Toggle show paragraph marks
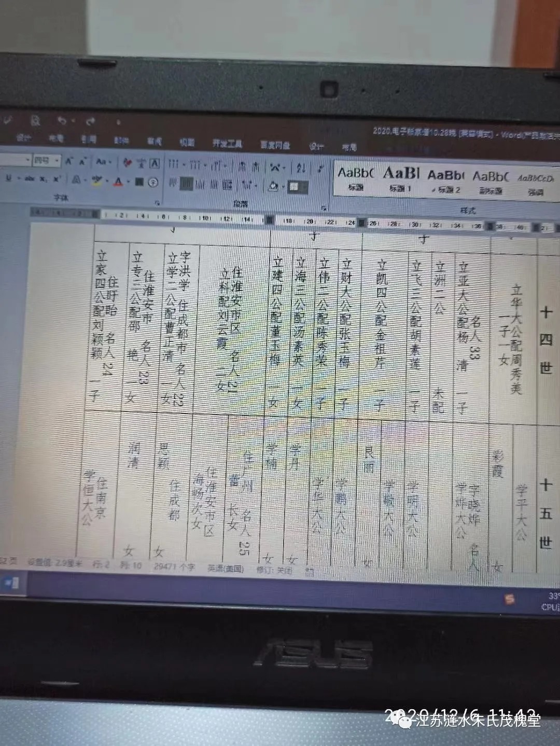Viewport: 560px width, 746px height. pyautogui.click(x=321, y=169)
